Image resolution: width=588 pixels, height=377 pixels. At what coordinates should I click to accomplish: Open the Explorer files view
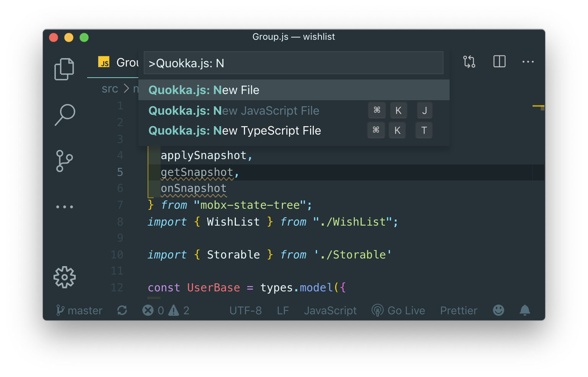[x=64, y=69]
